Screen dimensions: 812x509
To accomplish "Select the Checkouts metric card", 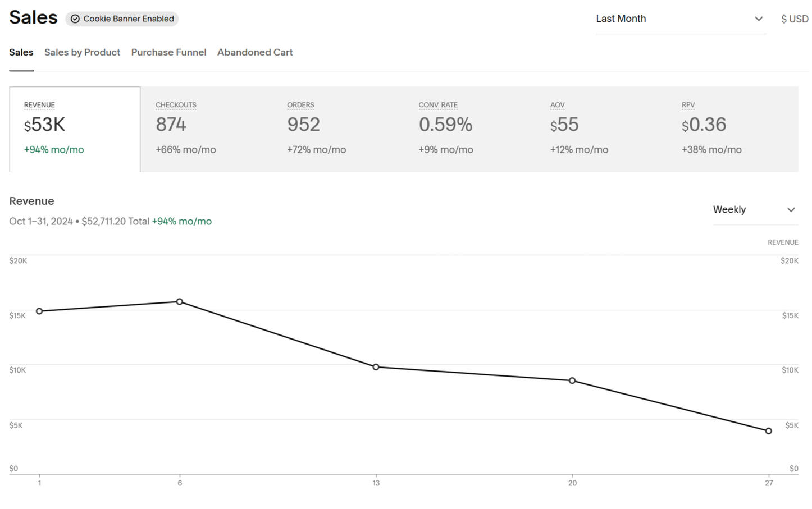I will point(206,129).
